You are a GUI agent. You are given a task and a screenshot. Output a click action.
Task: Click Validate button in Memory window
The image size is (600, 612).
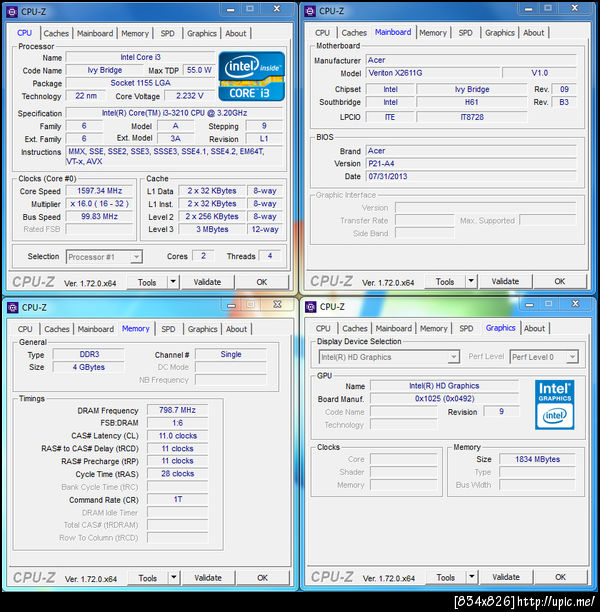tap(208, 578)
